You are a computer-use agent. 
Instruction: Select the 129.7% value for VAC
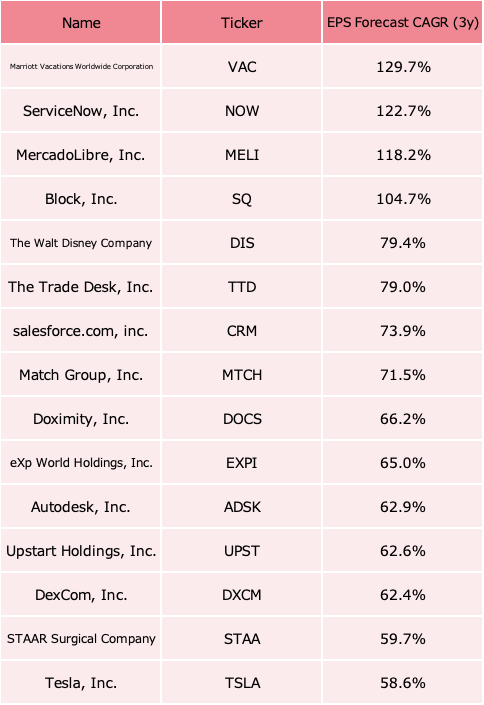(403, 67)
